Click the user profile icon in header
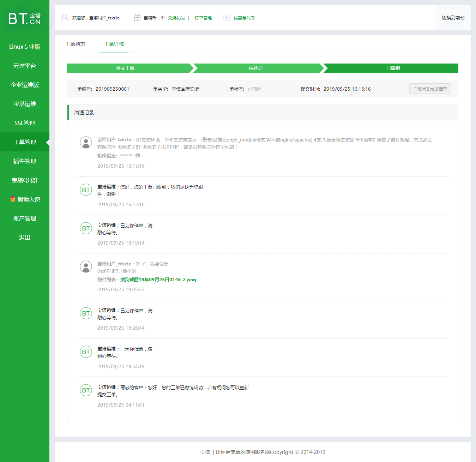The image size is (476, 462). click(65, 18)
